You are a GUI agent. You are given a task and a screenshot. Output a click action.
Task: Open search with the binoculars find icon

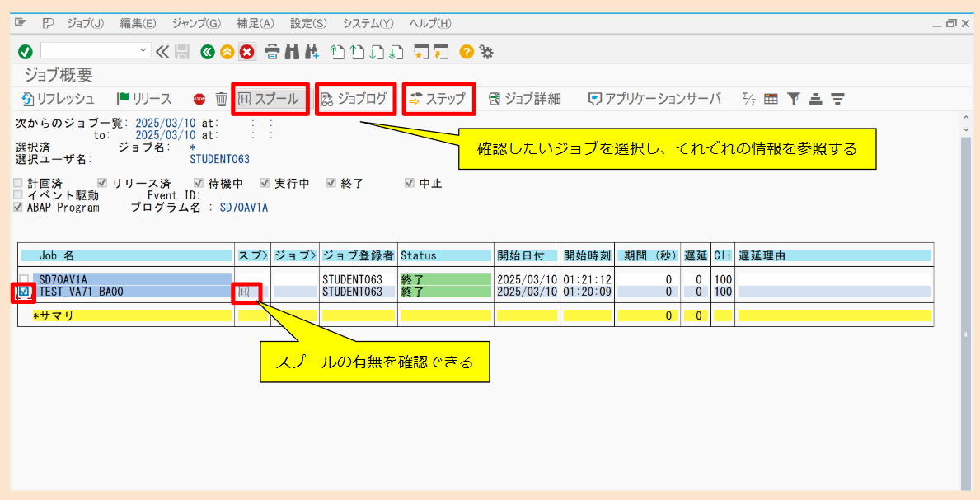292,51
